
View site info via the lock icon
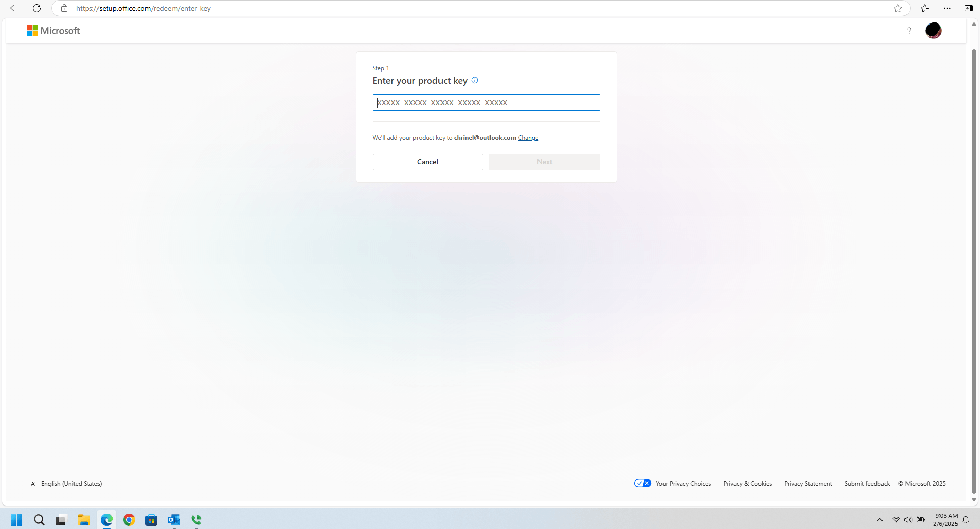[x=64, y=8]
